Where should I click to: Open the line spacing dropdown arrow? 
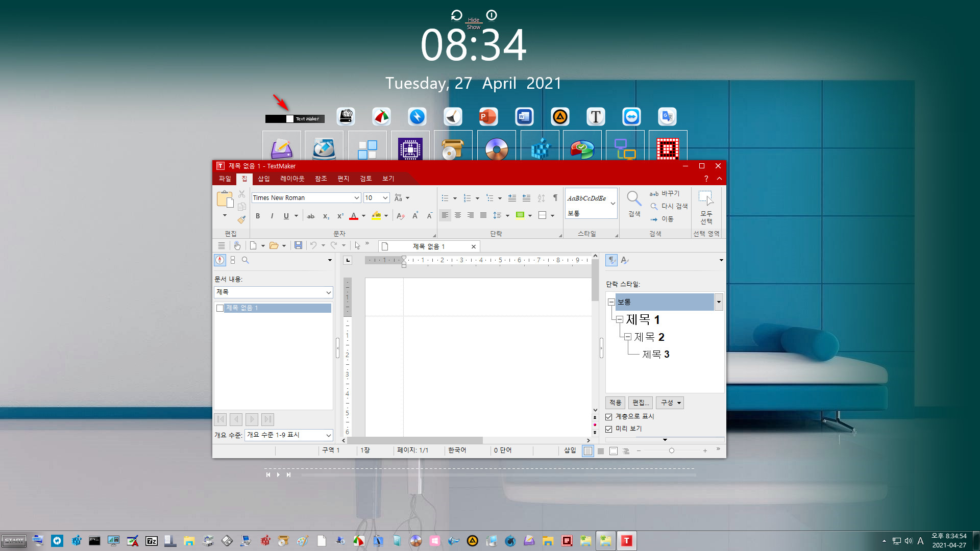(507, 216)
